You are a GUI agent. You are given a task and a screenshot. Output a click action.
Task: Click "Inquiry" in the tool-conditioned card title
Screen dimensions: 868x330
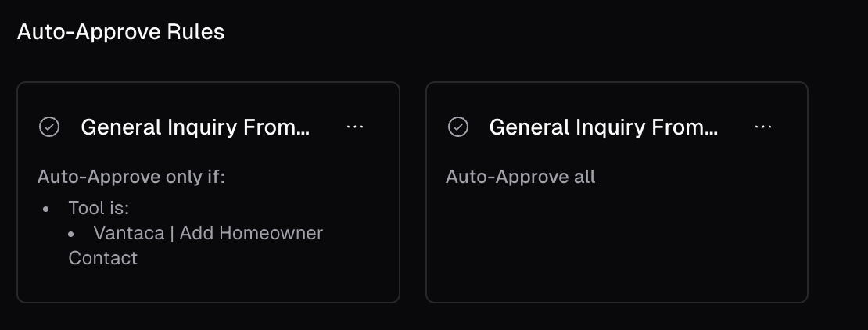206,127
